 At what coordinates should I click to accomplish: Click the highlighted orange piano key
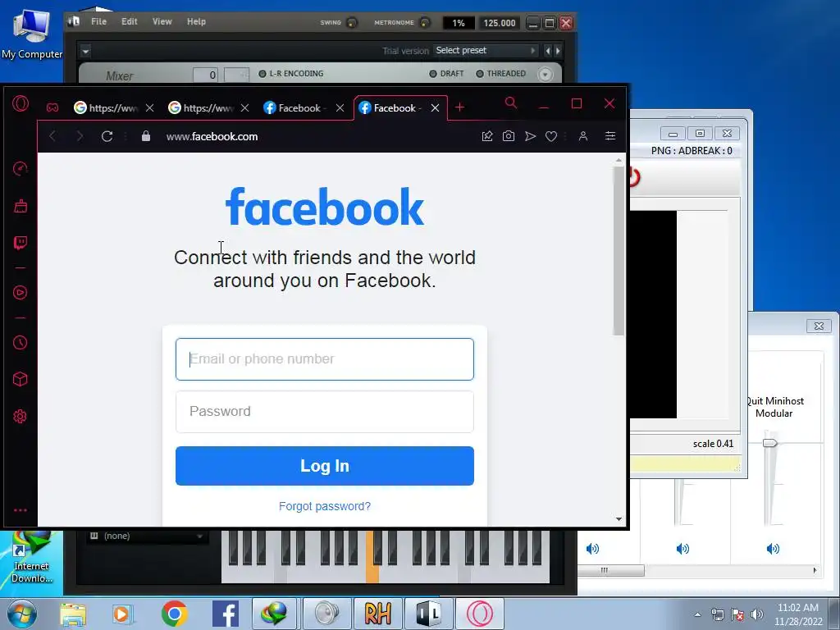[x=372, y=556]
